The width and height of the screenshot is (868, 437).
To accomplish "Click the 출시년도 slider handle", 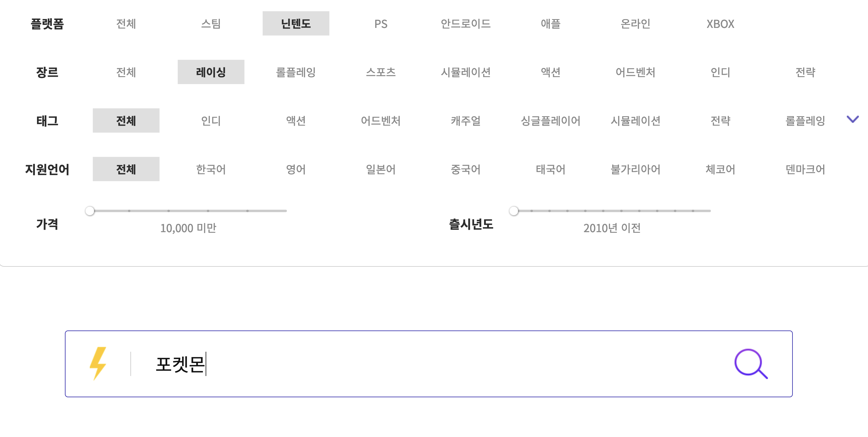I will click(513, 211).
